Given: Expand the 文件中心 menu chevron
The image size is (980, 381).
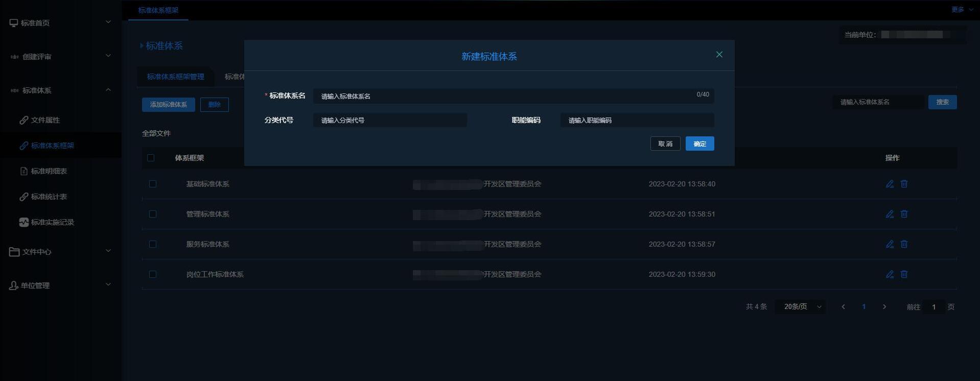Looking at the screenshot, I should coord(108,251).
